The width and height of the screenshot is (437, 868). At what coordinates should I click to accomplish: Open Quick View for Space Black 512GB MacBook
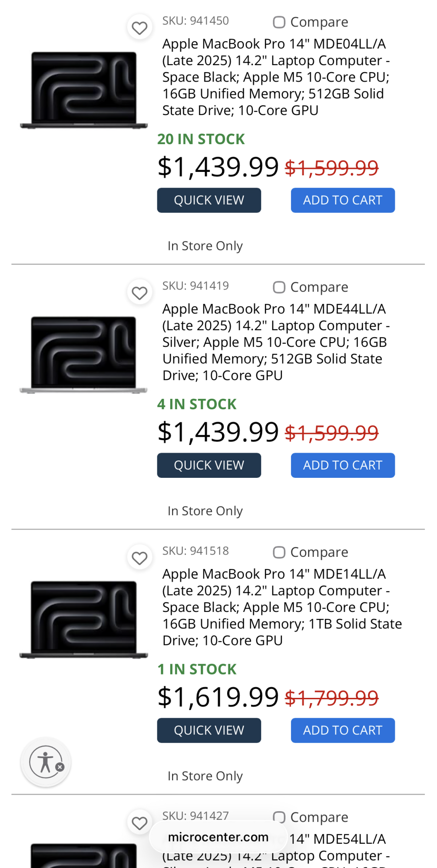pyautogui.click(x=209, y=200)
